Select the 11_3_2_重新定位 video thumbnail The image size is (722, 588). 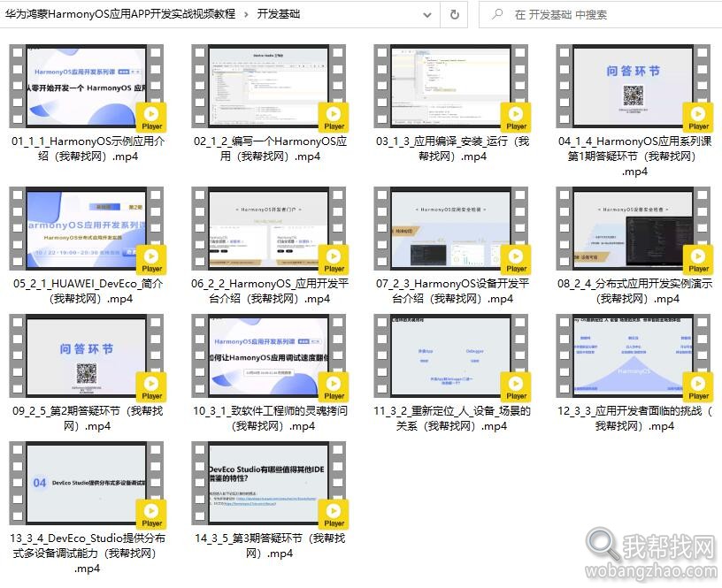pyautogui.click(x=450, y=356)
